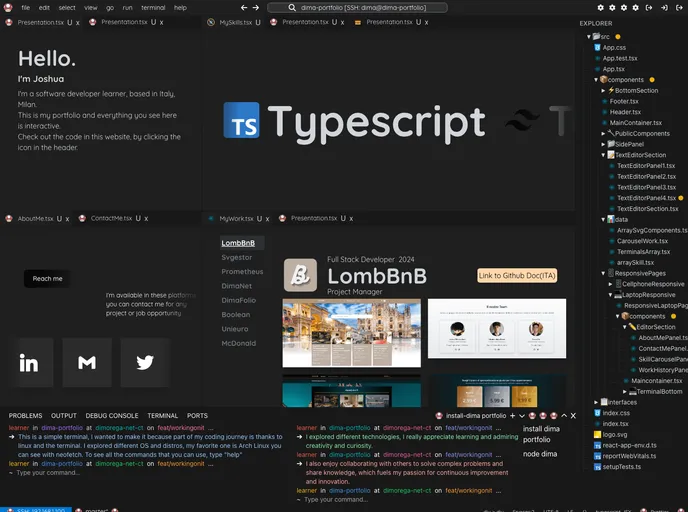Collapse the data folder
The height and width of the screenshot is (512, 688).
[603, 219]
